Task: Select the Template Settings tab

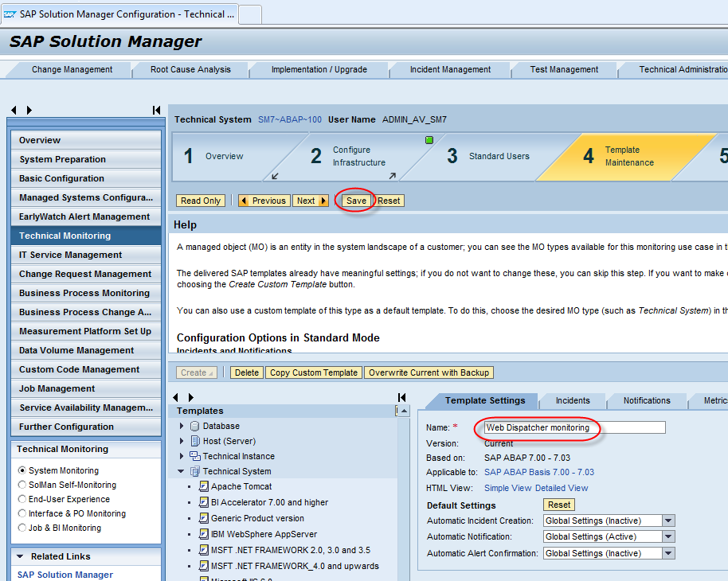Action: pyautogui.click(x=485, y=400)
